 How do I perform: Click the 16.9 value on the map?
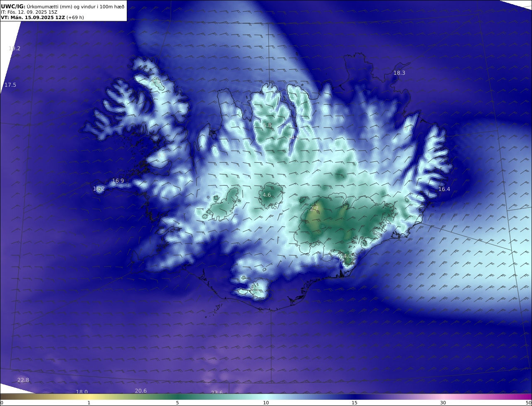click(118, 181)
